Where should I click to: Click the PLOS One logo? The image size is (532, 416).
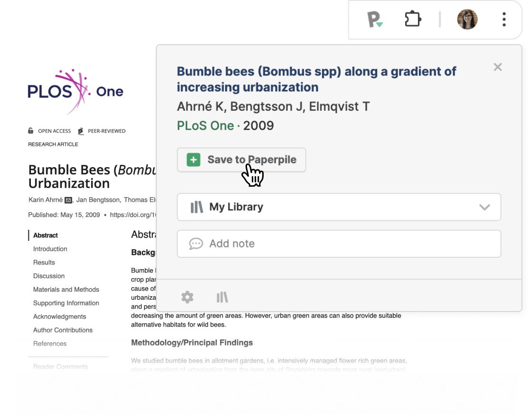pyautogui.click(x=75, y=92)
